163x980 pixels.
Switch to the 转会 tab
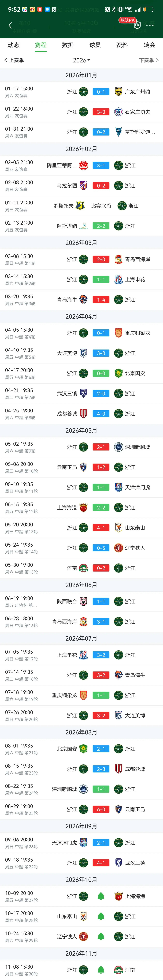point(149,45)
